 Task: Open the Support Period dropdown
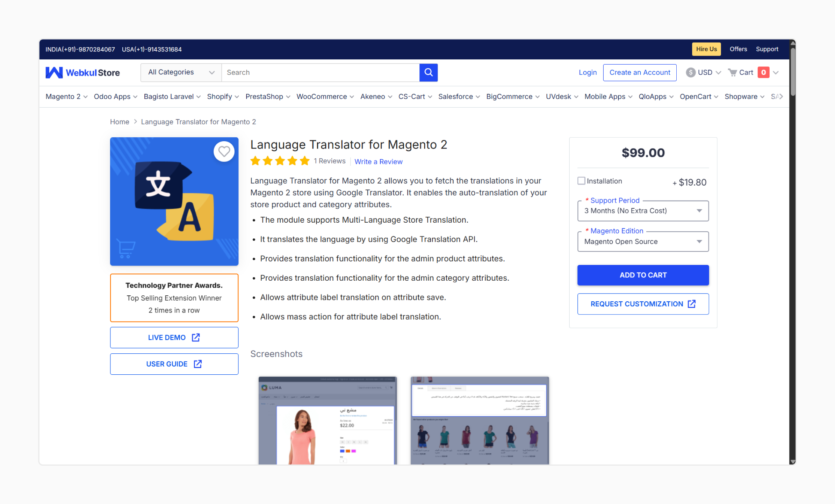click(643, 211)
